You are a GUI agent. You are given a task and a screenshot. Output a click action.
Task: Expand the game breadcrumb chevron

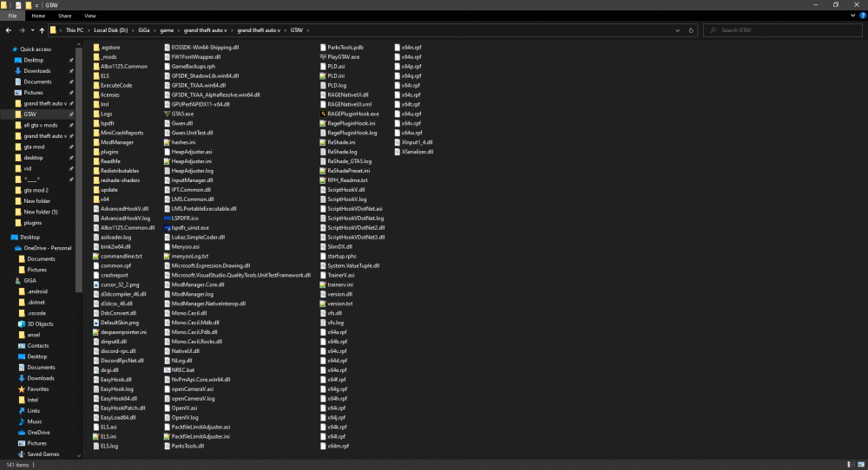tap(179, 30)
